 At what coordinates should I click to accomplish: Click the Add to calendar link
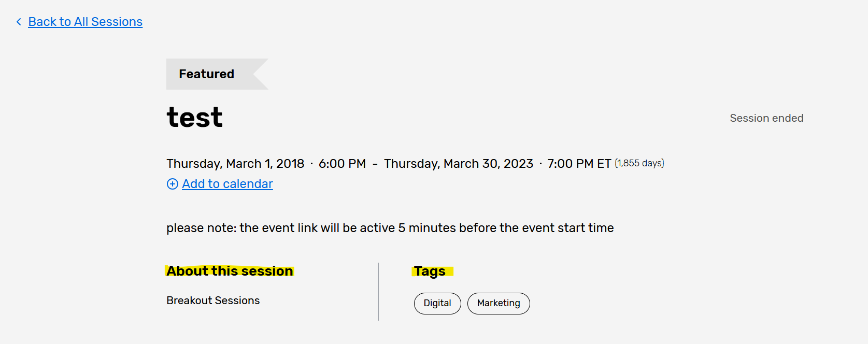pyautogui.click(x=227, y=184)
